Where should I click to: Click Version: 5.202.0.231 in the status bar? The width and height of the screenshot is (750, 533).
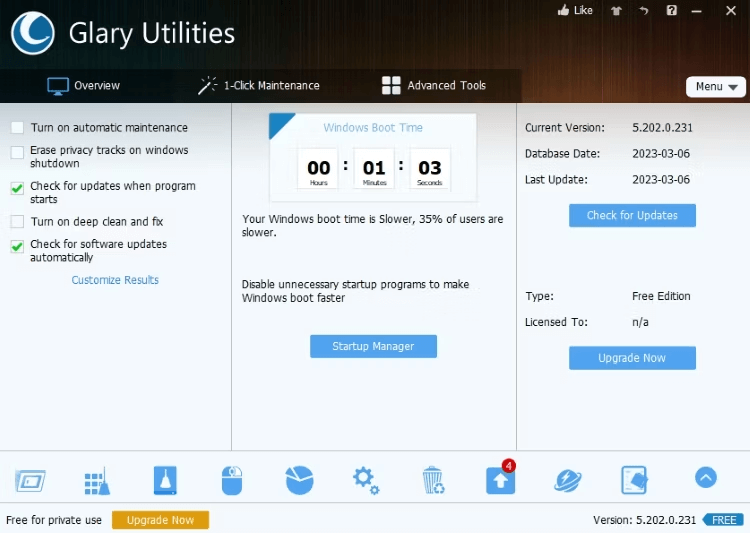[x=644, y=520]
